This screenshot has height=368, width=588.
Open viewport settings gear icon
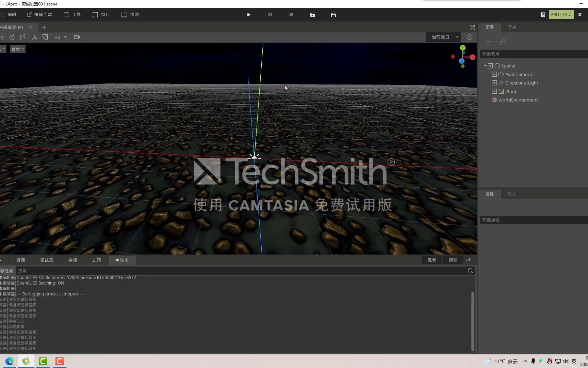(470, 37)
